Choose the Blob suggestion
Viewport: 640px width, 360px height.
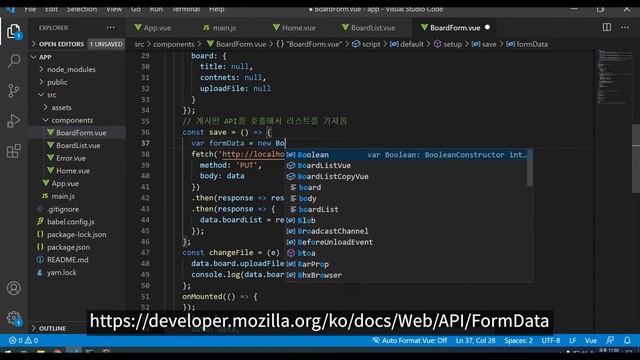pos(406,220)
